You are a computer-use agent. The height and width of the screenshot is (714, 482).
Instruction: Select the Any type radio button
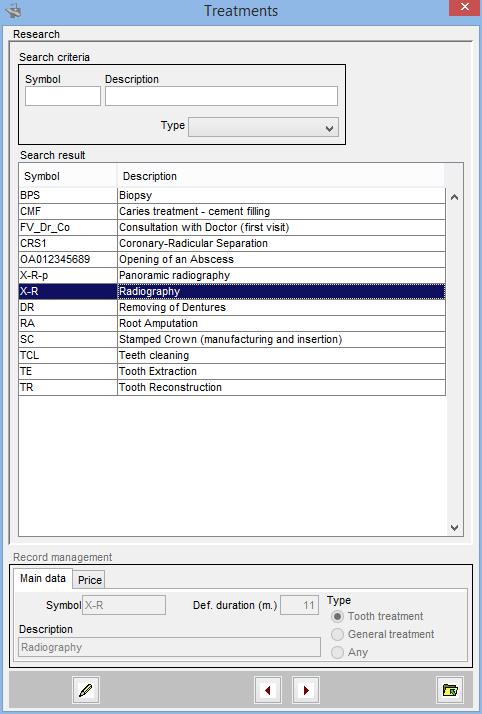pos(337,652)
